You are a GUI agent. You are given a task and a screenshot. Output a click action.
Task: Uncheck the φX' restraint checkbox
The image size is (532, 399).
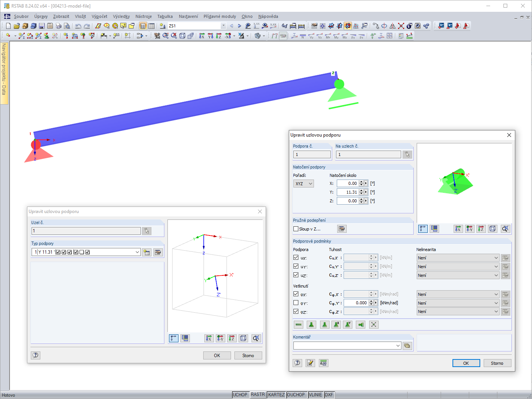point(296,294)
